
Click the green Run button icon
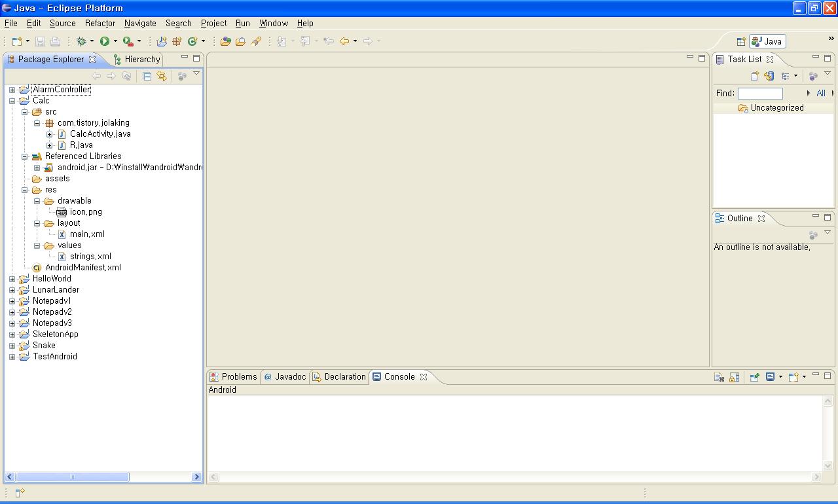tap(105, 41)
